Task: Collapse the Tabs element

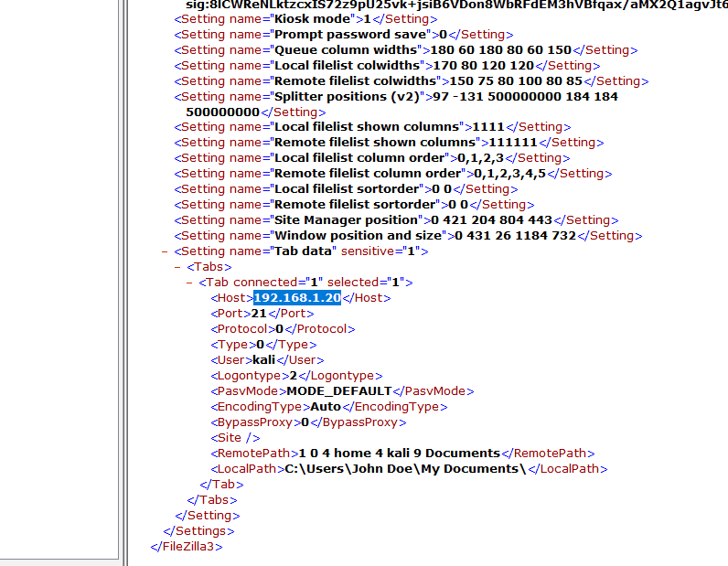Action: [177, 267]
